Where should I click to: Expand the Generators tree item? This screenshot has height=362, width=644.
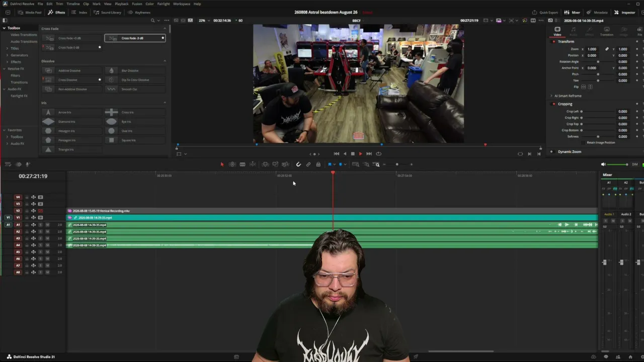(7, 55)
